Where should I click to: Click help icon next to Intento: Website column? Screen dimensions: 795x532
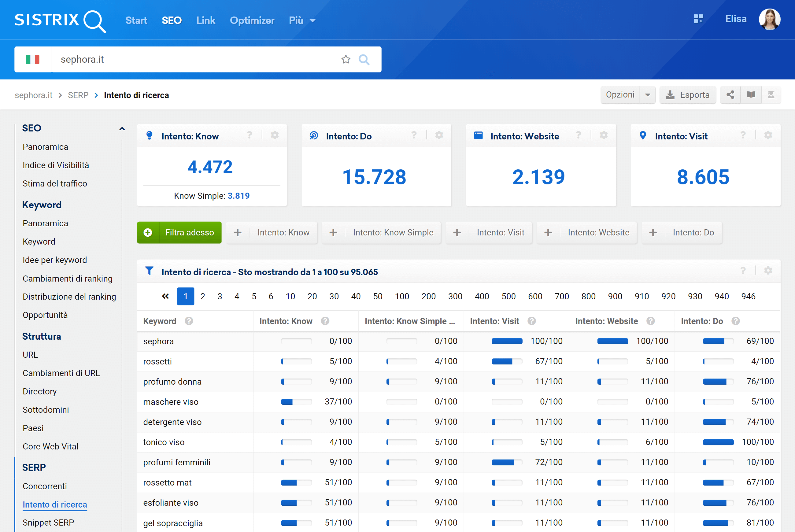pos(650,321)
